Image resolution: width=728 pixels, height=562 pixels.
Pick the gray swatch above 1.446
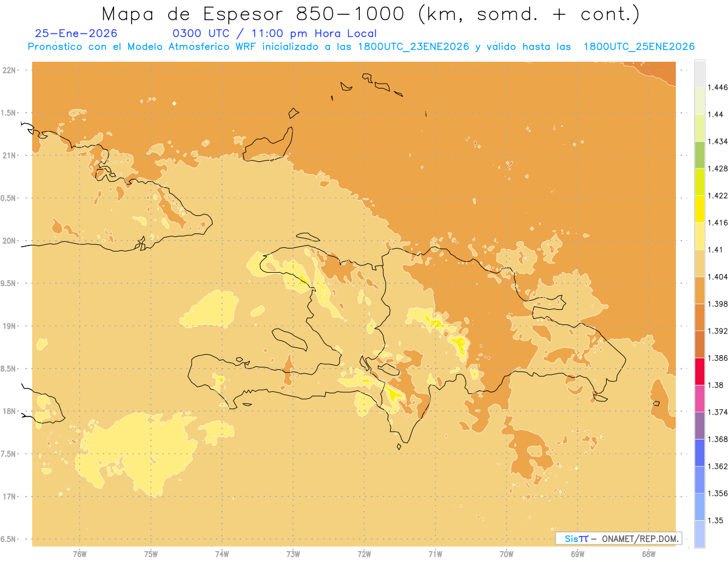[699, 73]
